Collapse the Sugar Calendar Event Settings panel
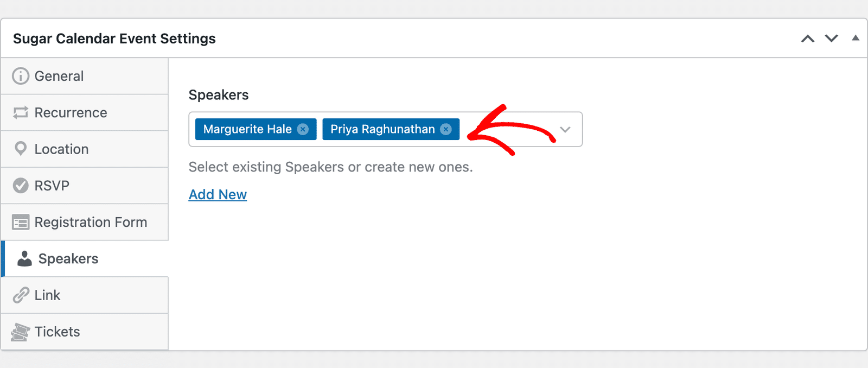The width and height of the screenshot is (868, 368). [856, 38]
